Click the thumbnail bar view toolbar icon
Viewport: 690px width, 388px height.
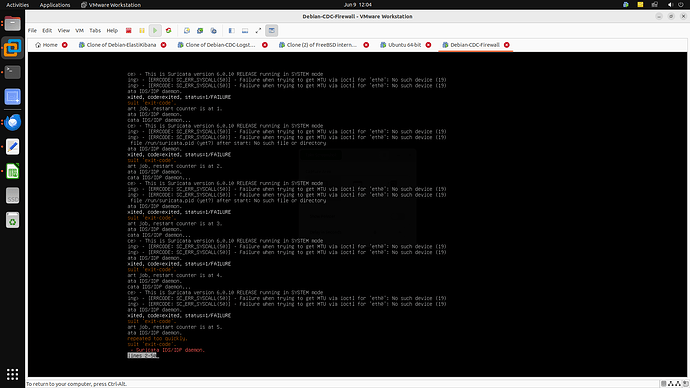coord(245,31)
